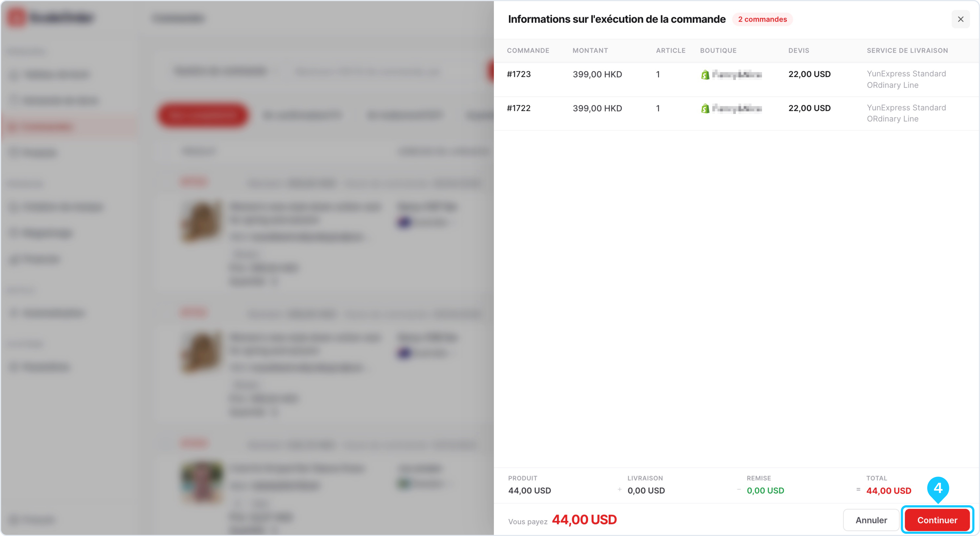Click the green REMISE 0,00 USD value
The height and width of the screenshot is (536, 980).
click(x=765, y=490)
